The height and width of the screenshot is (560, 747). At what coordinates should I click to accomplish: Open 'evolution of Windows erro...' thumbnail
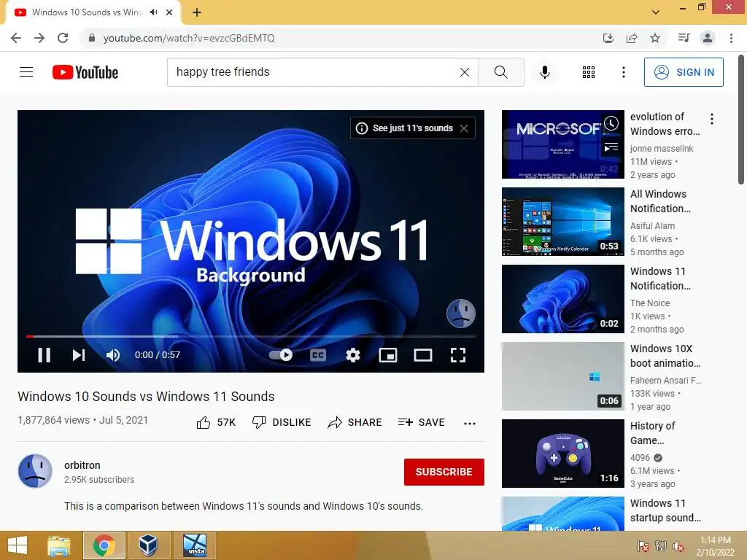tap(562, 144)
